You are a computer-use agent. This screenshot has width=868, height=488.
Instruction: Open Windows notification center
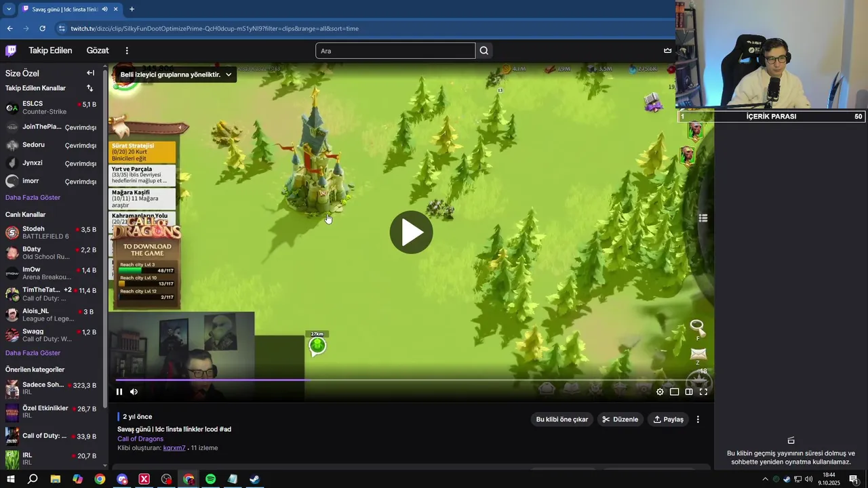coord(854,479)
